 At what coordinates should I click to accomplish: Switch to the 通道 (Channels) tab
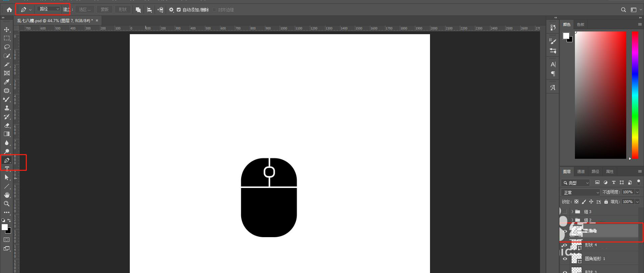(581, 172)
